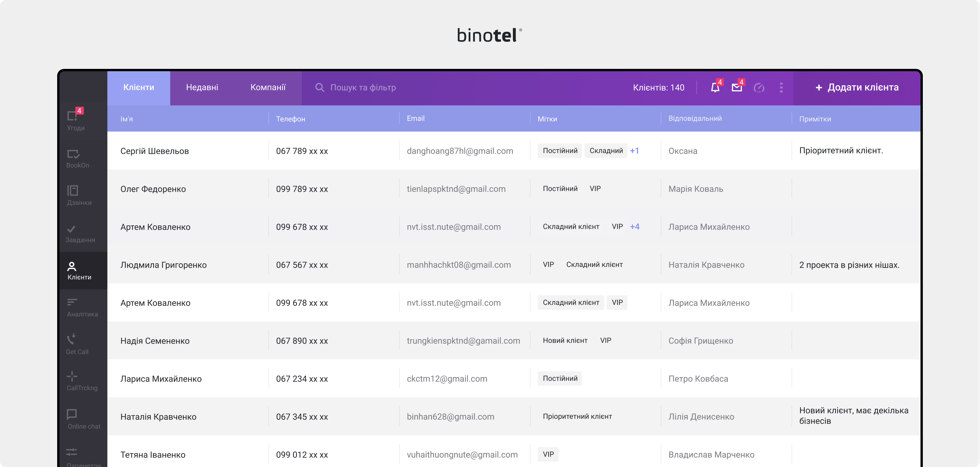Click responsible person Софія Грищенко
The image size is (980, 467).
pos(701,341)
